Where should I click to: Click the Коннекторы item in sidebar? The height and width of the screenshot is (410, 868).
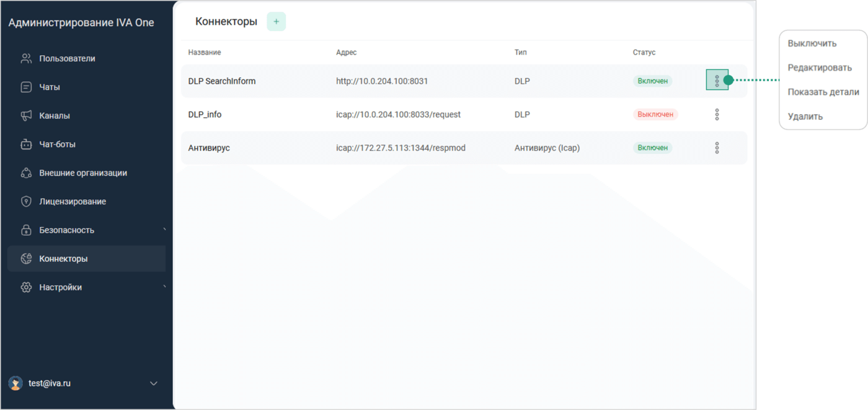[63, 259]
